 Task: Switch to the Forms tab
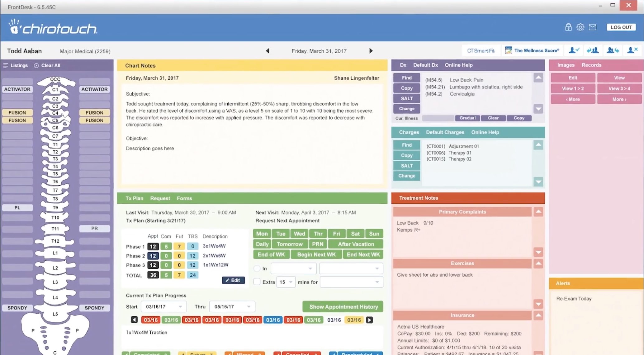pyautogui.click(x=184, y=198)
